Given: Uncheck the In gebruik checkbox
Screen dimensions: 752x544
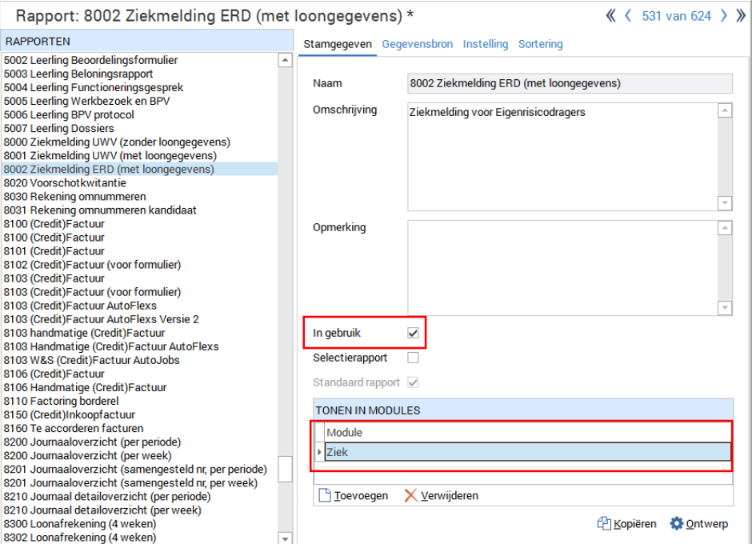Looking at the screenshot, I should 413,332.
